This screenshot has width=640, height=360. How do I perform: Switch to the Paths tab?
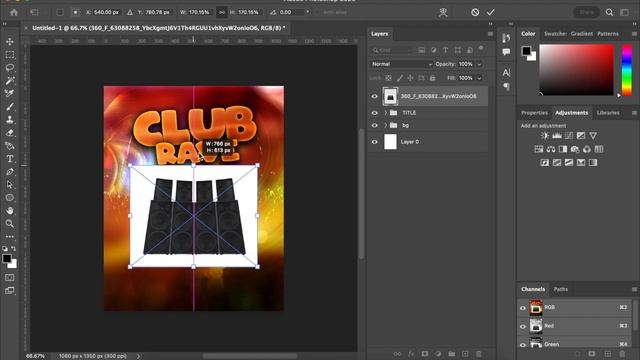[x=560, y=289]
